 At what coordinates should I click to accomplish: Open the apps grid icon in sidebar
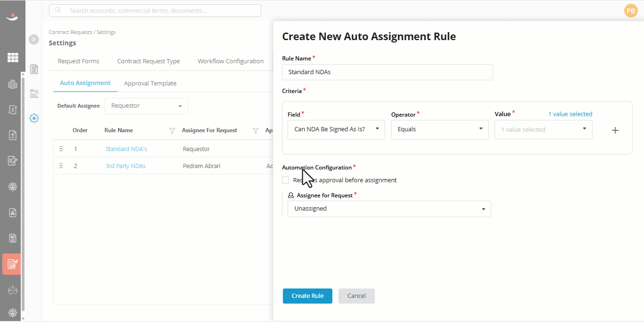[x=13, y=58]
